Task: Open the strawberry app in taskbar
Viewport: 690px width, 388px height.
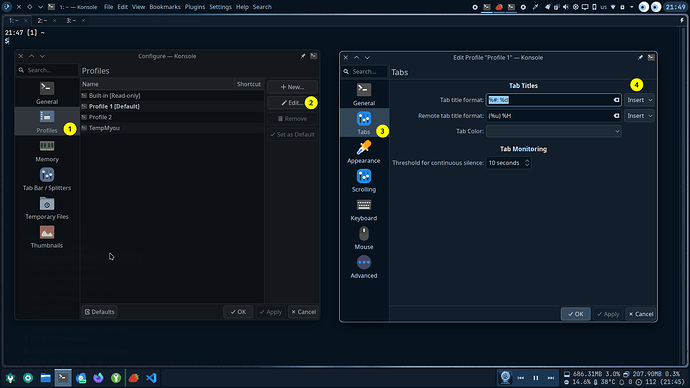Action: [x=134, y=378]
